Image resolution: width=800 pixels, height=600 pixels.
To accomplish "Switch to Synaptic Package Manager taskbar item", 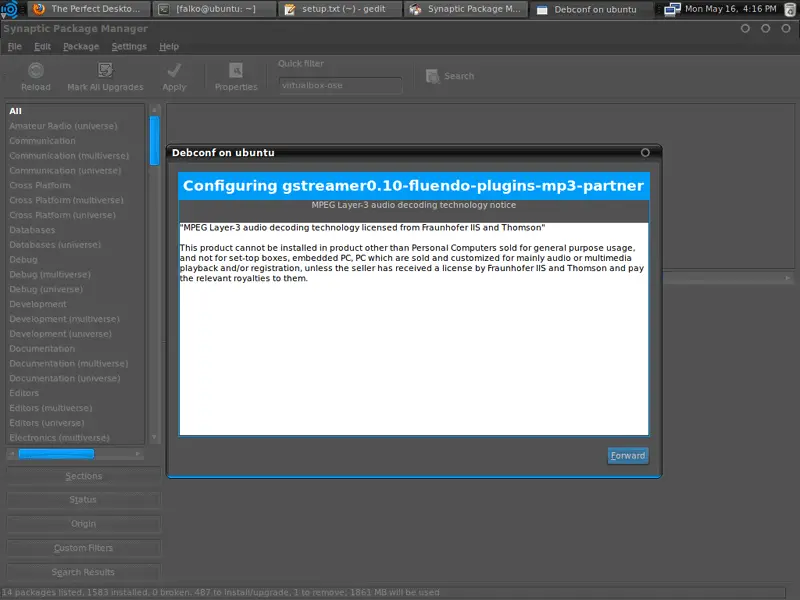I will (466, 9).
